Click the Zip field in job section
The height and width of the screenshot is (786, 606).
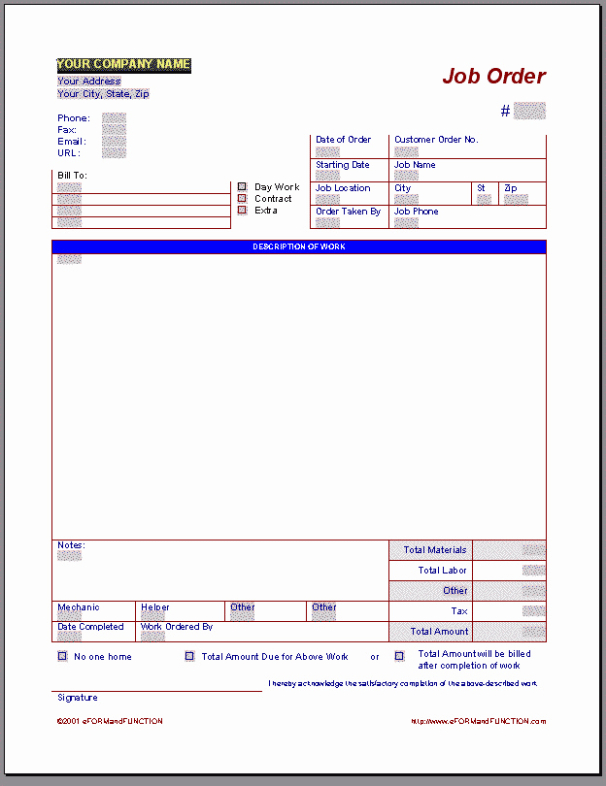pyautogui.click(x=516, y=200)
